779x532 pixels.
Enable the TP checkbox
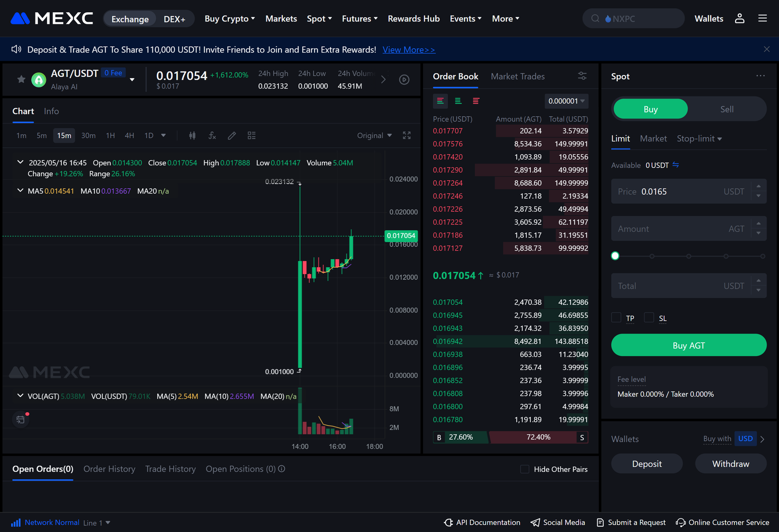615,317
